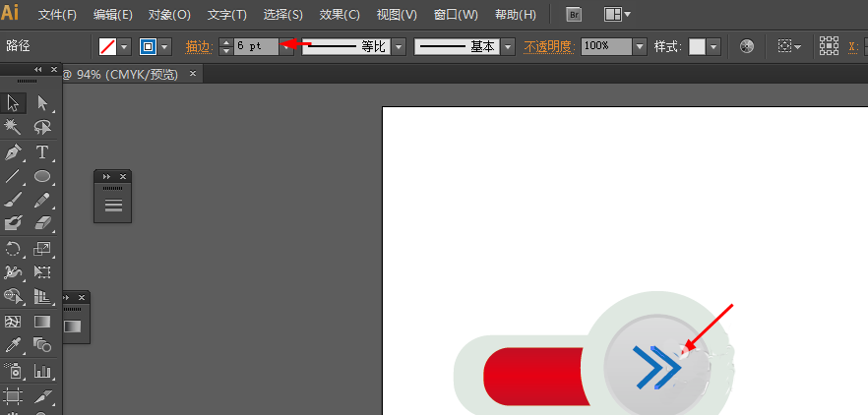Select the Symbol Sprayer tool
The image size is (868, 415).
pyautogui.click(x=13, y=370)
